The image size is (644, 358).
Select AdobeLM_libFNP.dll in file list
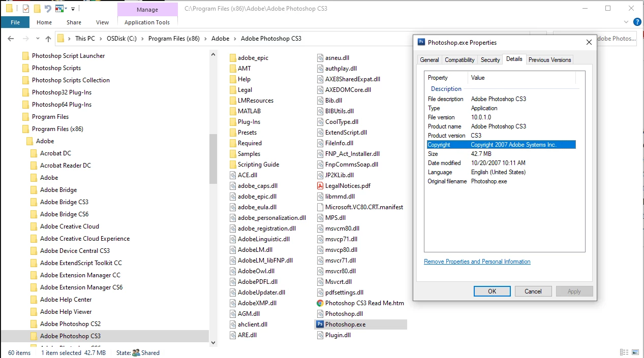[265, 260]
